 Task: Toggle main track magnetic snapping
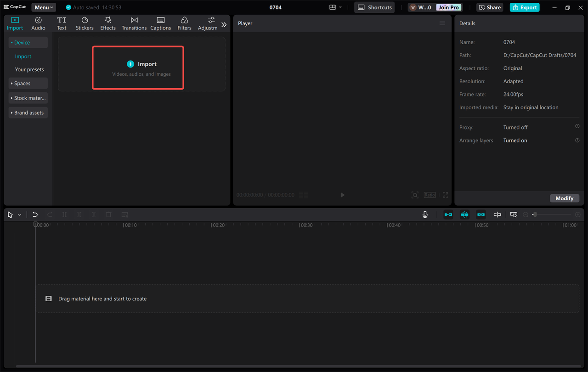point(464,214)
